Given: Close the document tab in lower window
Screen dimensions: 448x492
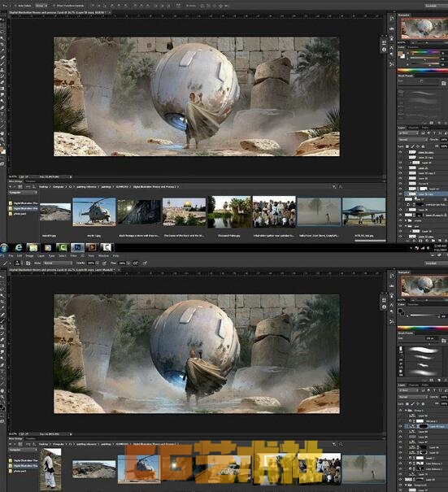Looking at the screenshot, I should pos(119,270).
